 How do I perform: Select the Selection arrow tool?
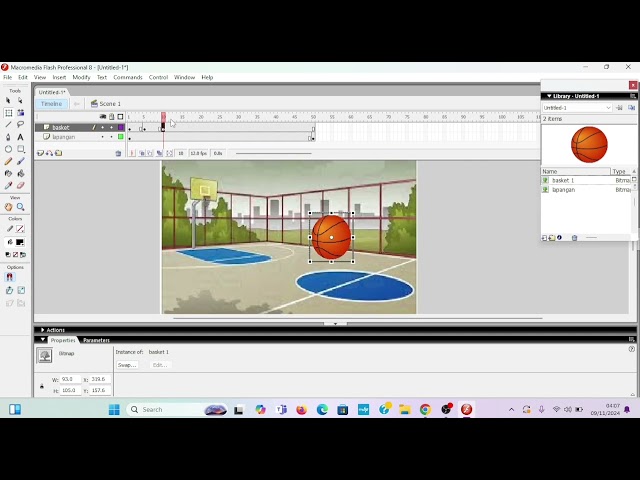[x=8, y=100]
